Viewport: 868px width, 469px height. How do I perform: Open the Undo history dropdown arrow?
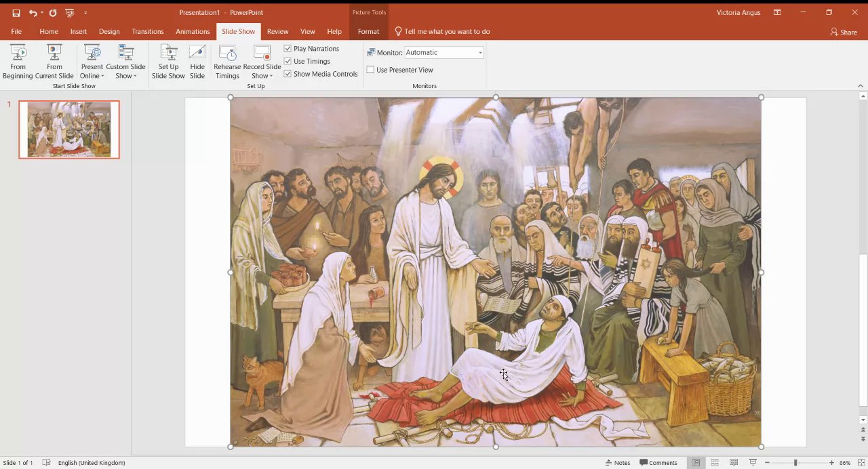pyautogui.click(x=42, y=13)
